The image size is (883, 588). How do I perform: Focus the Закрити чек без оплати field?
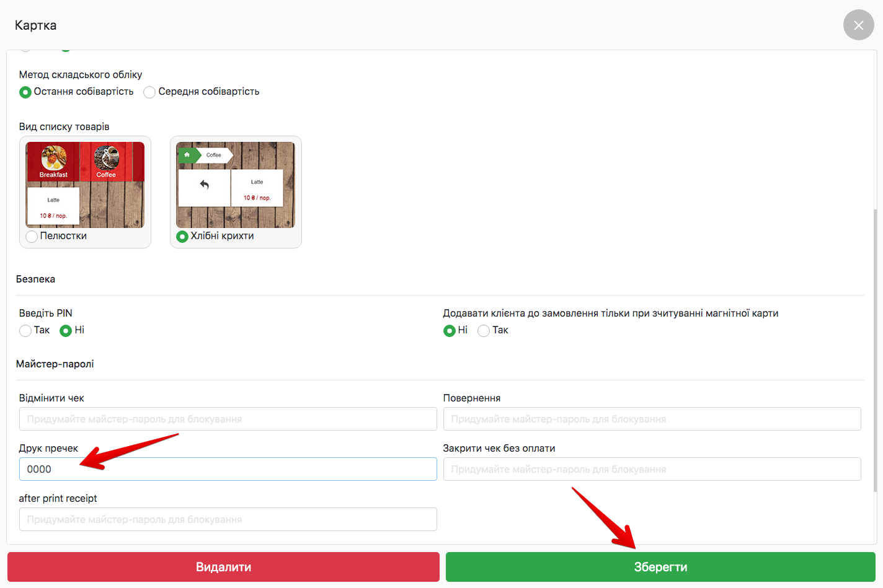tap(652, 469)
